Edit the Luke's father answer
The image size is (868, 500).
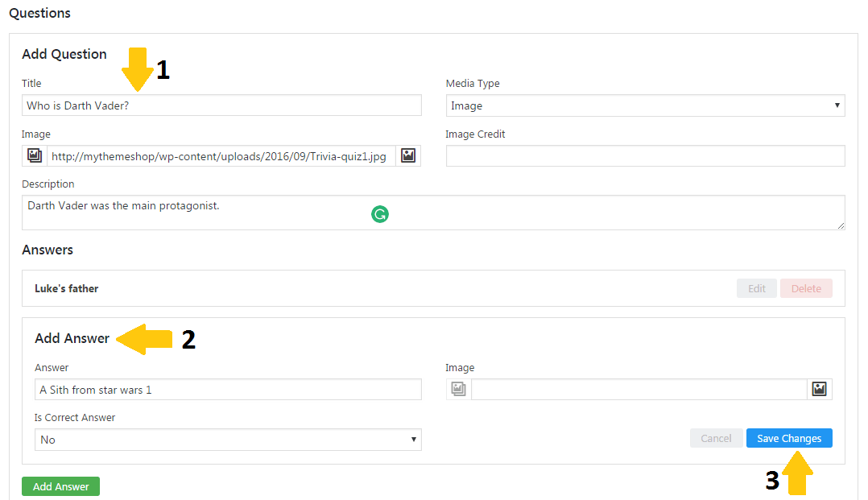point(757,288)
